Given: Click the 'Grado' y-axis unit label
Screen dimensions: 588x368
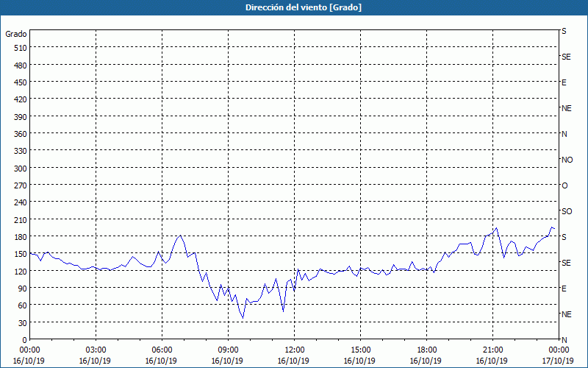Looking at the screenshot, I should pyautogui.click(x=16, y=34).
